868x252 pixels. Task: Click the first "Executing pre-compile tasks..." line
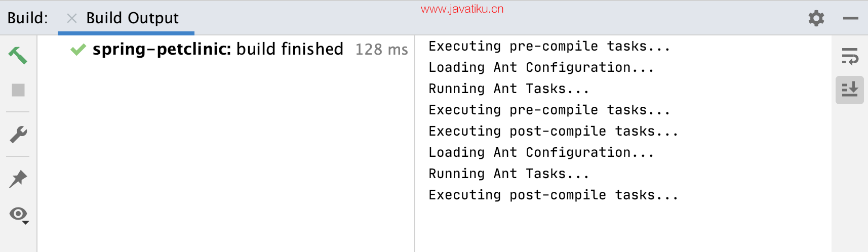[x=549, y=46]
